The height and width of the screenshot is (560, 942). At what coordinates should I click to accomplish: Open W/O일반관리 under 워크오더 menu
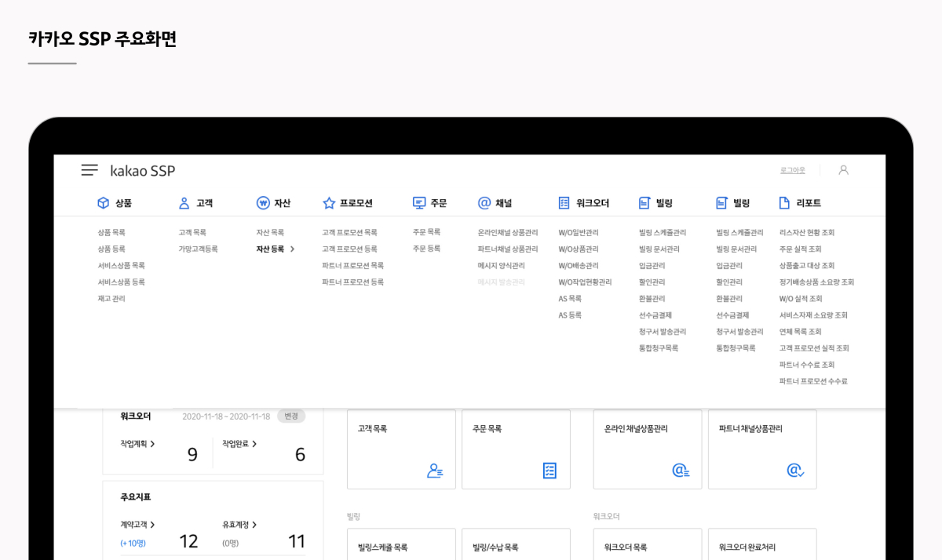578,233
